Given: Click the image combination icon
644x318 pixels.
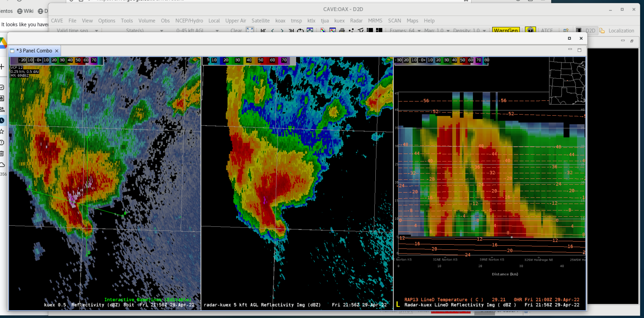Looking at the screenshot, I should [323, 30].
